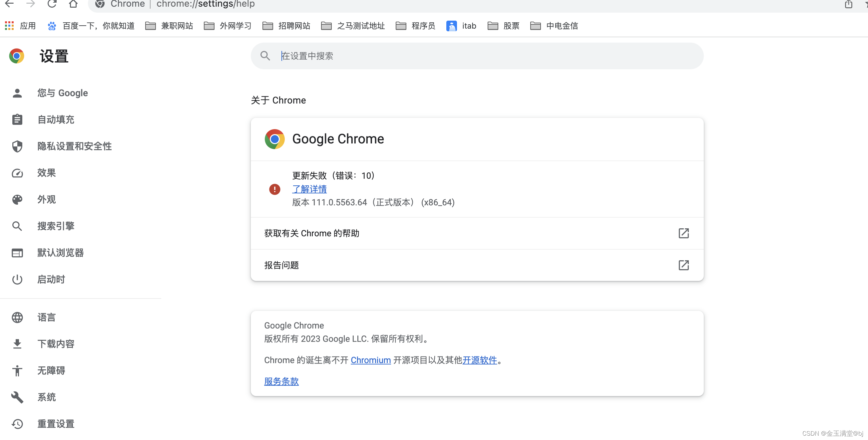Open the 百度一下，你就知道 bookmark
The image size is (868, 440).
coord(91,26)
